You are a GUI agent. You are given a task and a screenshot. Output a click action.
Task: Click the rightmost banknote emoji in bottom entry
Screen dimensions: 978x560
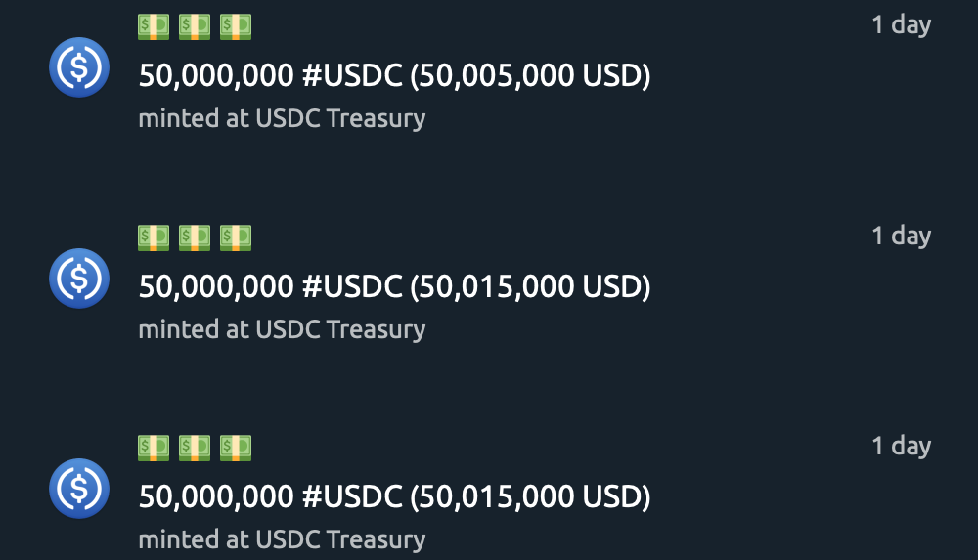point(236,448)
